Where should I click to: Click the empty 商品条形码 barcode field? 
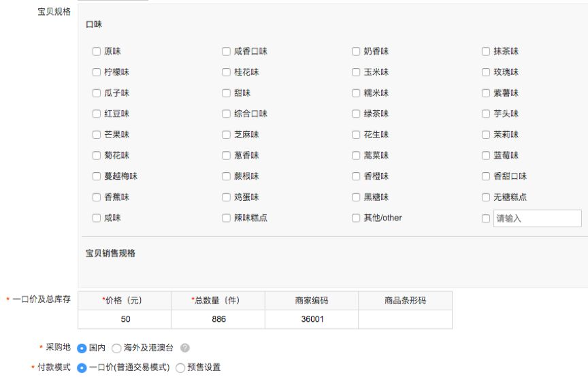(x=406, y=319)
